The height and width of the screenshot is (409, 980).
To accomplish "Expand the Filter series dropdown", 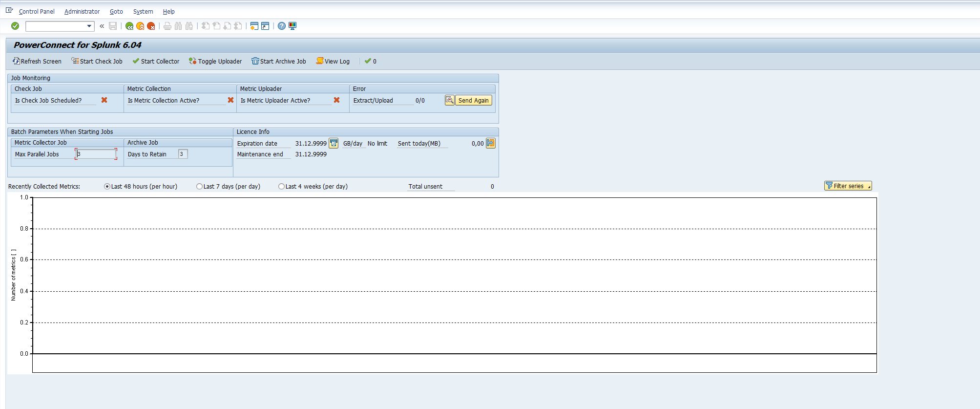I will [869, 186].
